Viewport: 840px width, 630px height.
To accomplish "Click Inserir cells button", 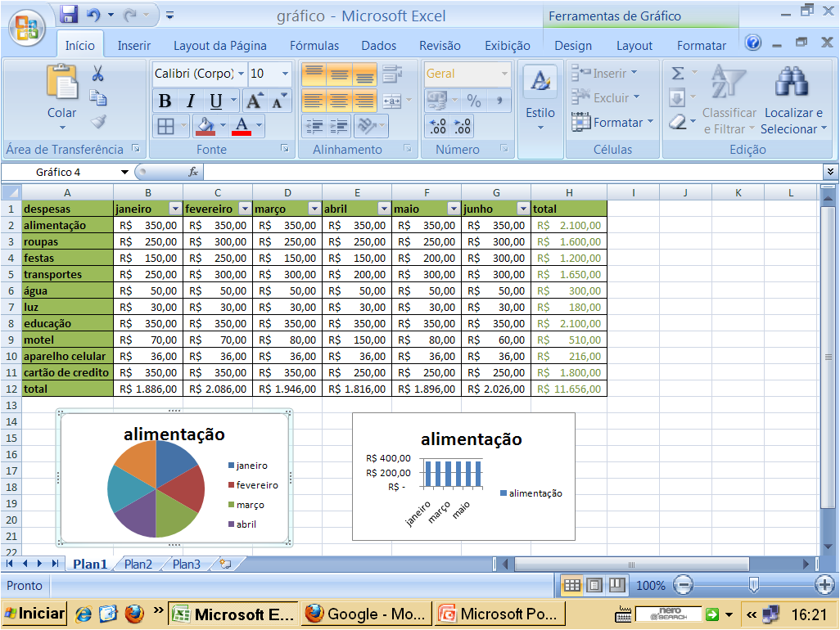I will point(604,74).
